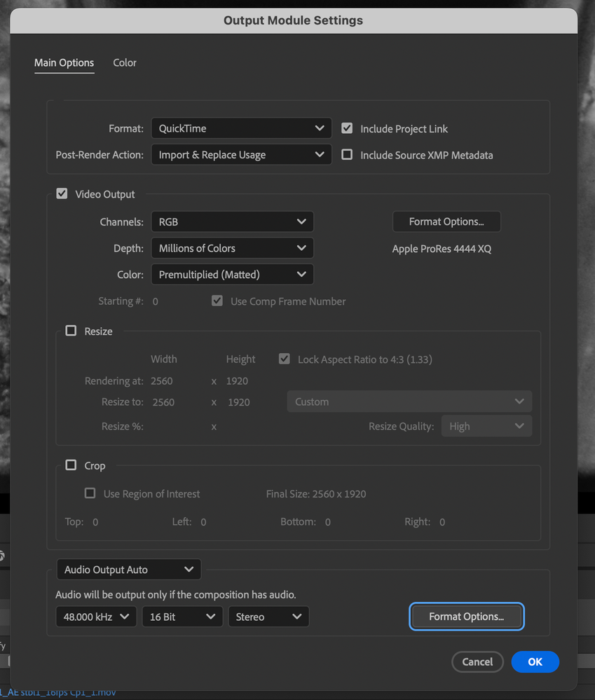Expand the Channels dropdown set to RGB
The height and width of the screenshot is (700, 595).
click(232, 221)
